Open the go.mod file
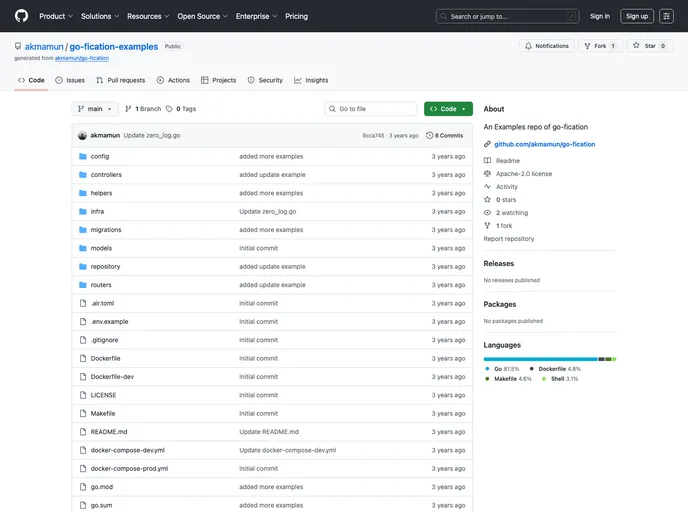688x512 pixels. [x=102, y=487]
